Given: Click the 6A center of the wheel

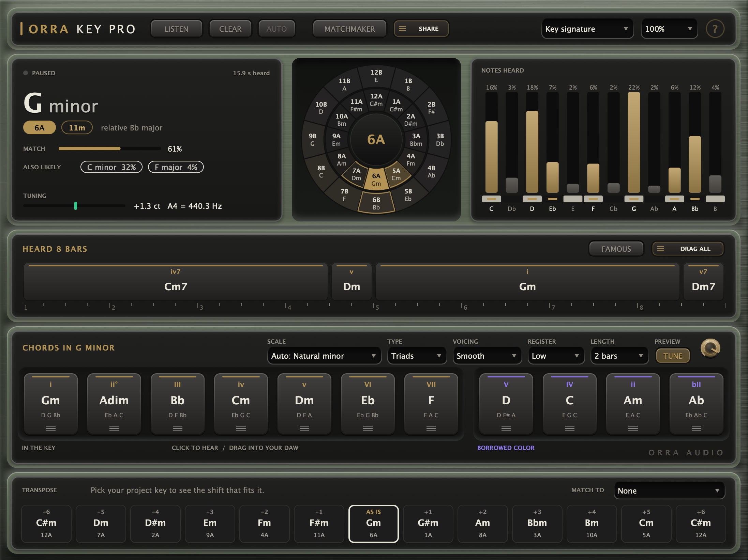Looking at the screenshot, I should click(x=376, y=139).
